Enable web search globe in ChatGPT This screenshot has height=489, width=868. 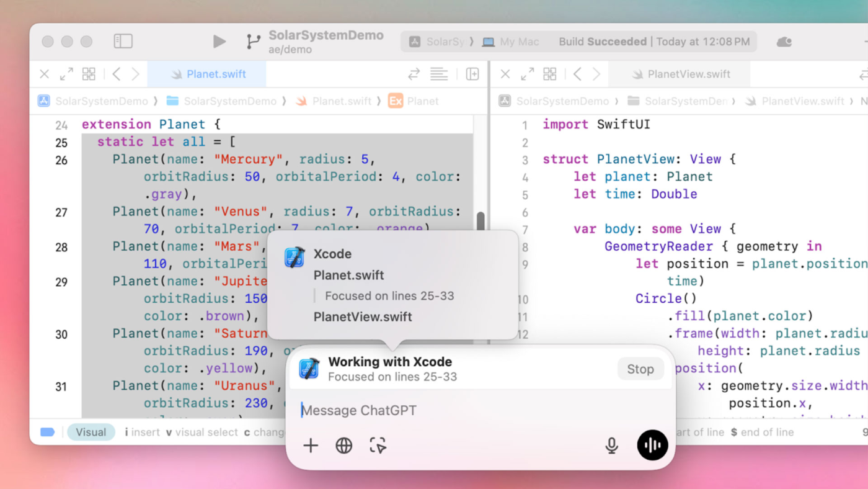344,446
